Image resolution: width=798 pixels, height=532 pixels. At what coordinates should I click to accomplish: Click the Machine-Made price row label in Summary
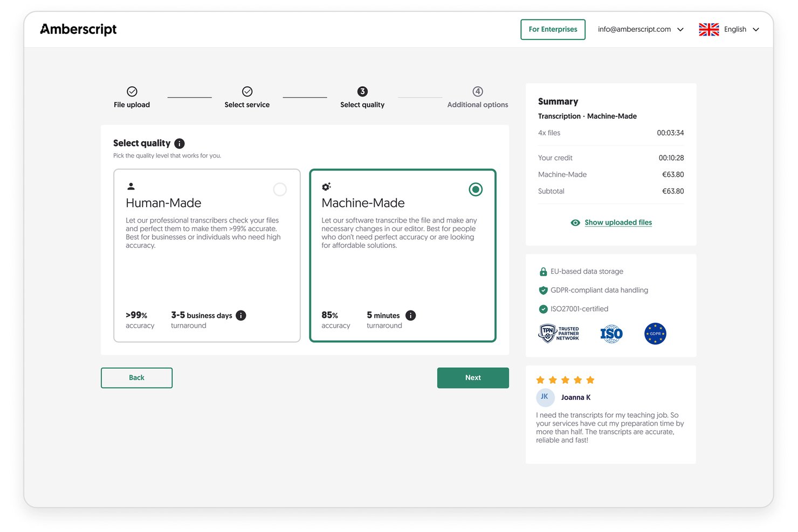click(562, 175)
